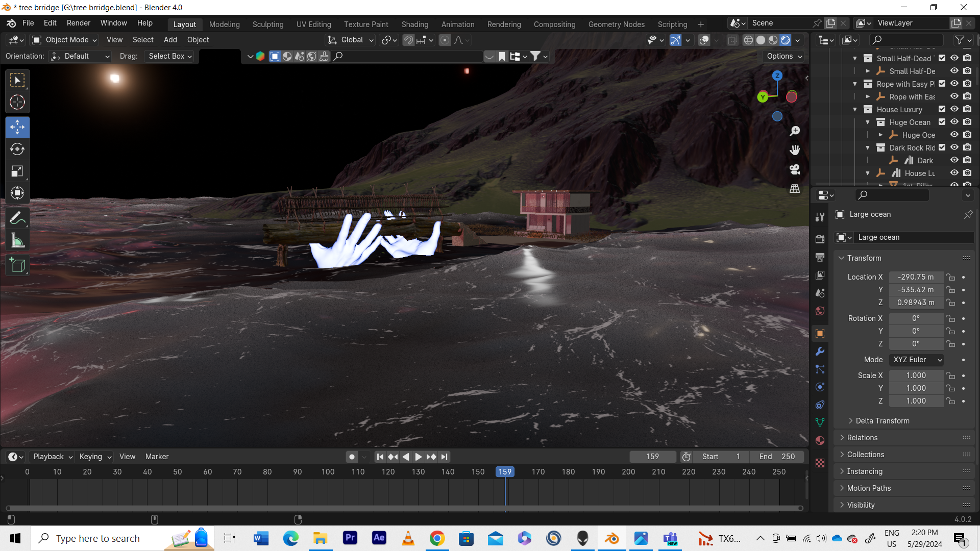Choose the Rotate tool
This screenshot has height=551, width=980.
[x=17, y=149]
